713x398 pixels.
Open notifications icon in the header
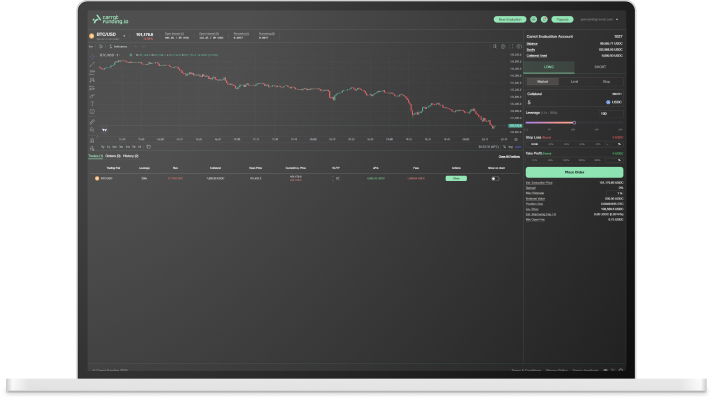(x=544, y=20)
